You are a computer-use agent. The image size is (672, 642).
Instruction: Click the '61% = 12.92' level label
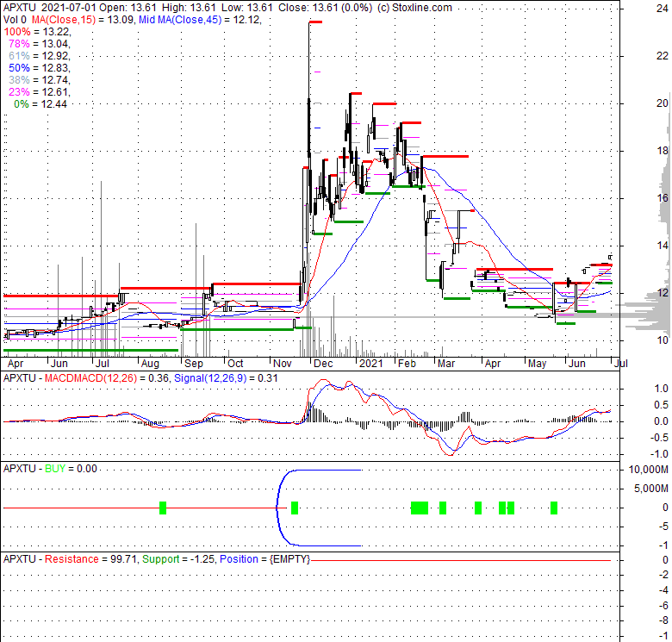coord(40,56)
